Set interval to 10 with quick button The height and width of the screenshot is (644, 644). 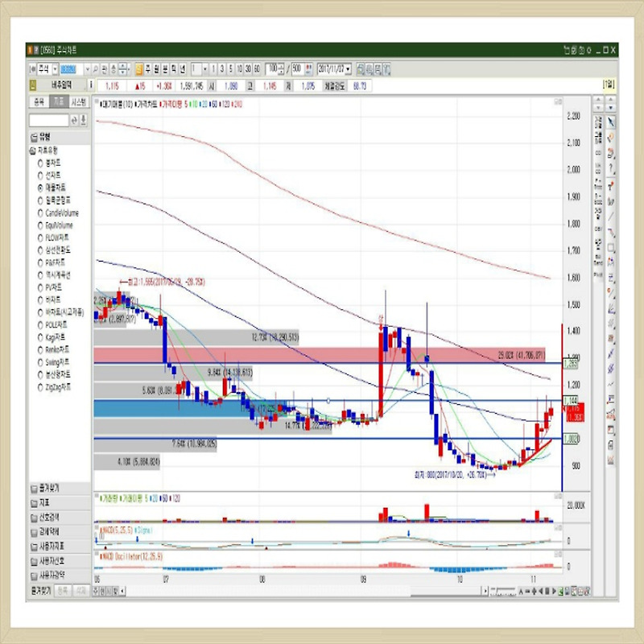pos(239,69)
